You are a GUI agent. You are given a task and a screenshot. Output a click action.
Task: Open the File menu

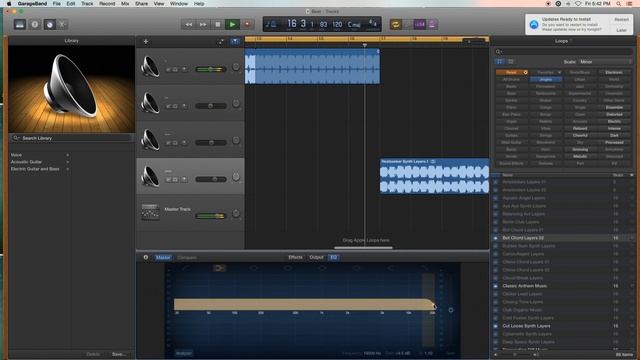point(57,4)
